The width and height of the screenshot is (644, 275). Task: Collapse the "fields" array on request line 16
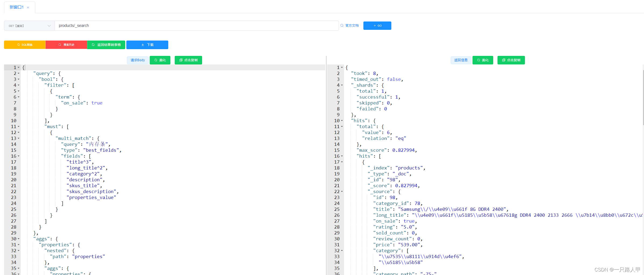tap(19, 156)
